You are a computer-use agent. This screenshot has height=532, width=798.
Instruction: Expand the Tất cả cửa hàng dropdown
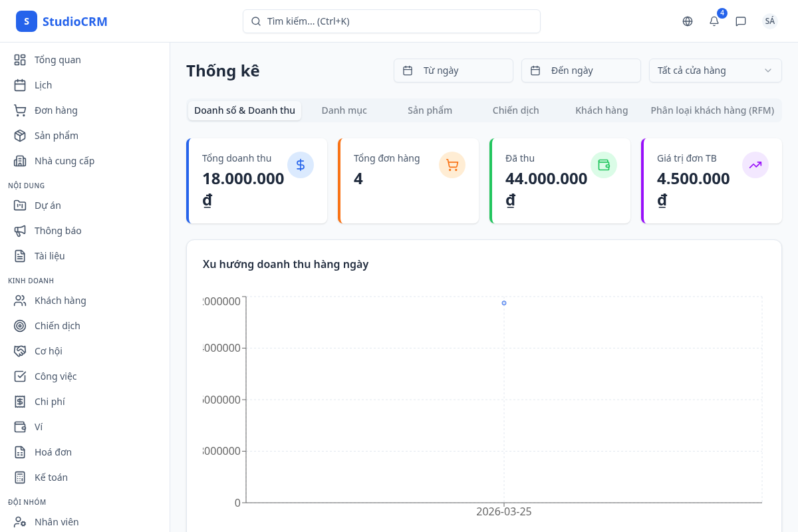[715, 70]
